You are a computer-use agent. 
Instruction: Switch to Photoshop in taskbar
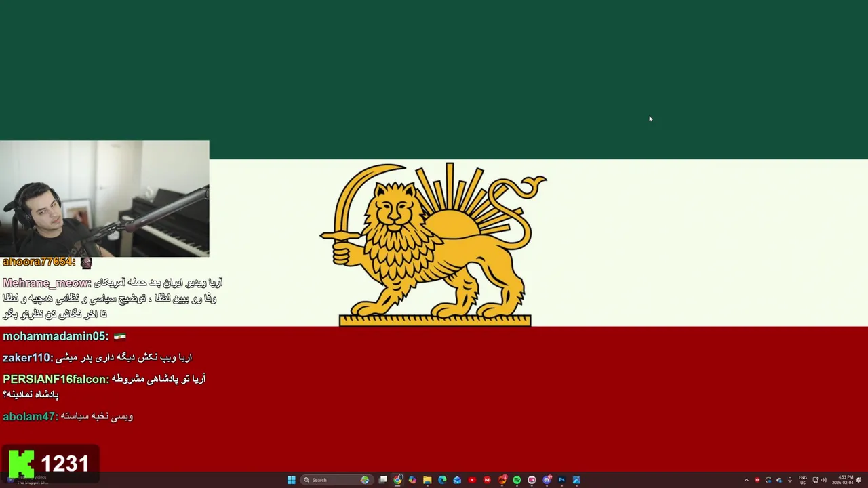(561, 480)
